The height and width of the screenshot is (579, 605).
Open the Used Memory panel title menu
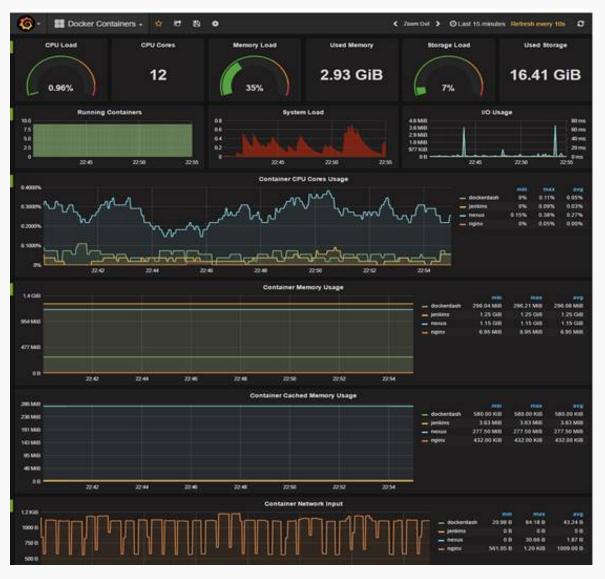[x=352, y=45]
